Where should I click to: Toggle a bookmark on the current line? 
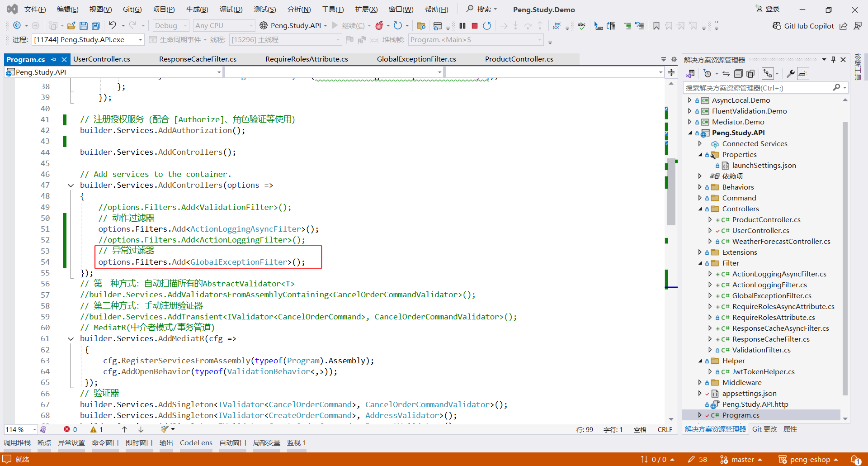[656, 26]
